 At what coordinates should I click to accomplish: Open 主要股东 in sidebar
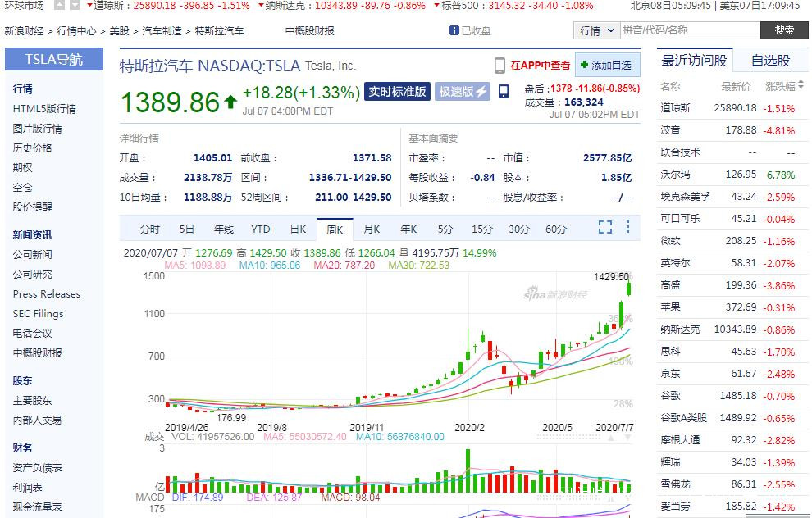point(32,401)
